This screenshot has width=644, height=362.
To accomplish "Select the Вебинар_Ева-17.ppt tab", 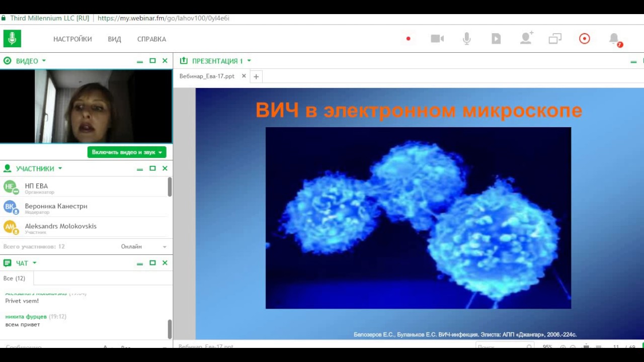I will 207,76.
